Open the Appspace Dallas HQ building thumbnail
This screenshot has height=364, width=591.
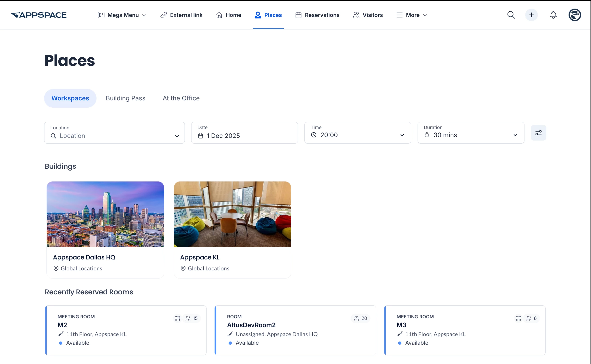click(x=105, y=214)
